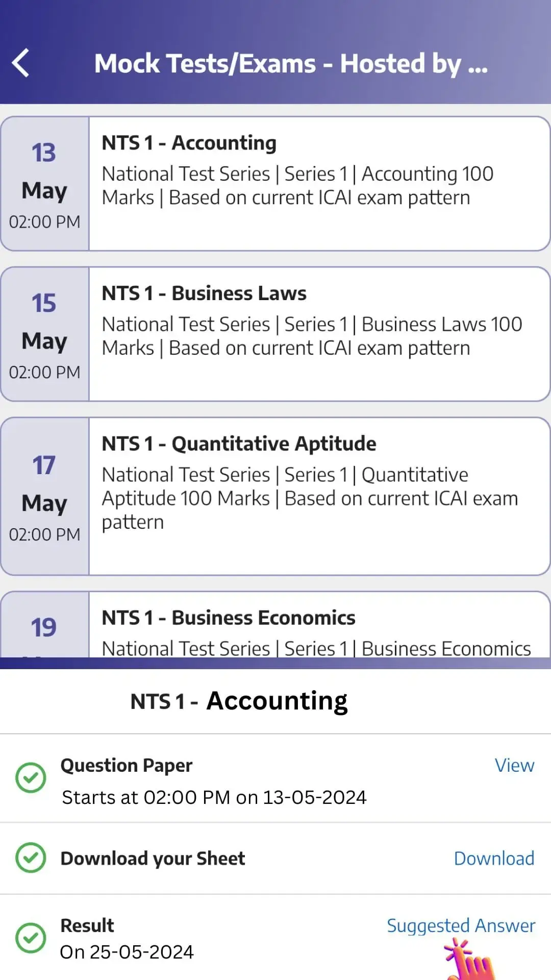551x980 pixels.
Task: Click the Question Paper green check icon
Action: coord(31,777)
